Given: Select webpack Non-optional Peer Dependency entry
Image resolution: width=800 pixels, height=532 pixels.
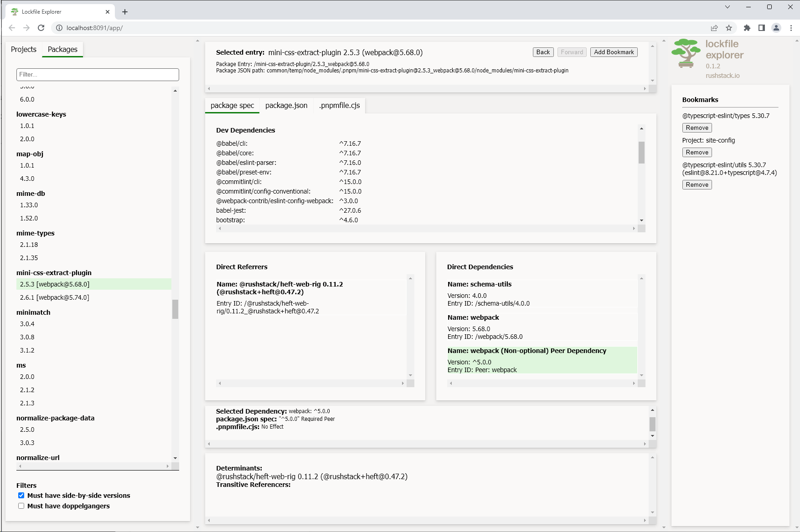Looking at the screenshot, I should (x=542, y=360).
